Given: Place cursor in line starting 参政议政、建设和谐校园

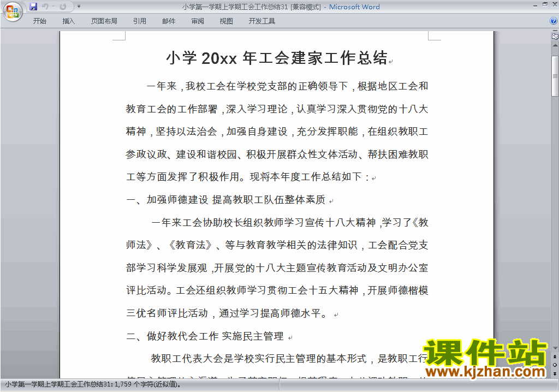Looking at the screenshot, I should pos(277,155).
